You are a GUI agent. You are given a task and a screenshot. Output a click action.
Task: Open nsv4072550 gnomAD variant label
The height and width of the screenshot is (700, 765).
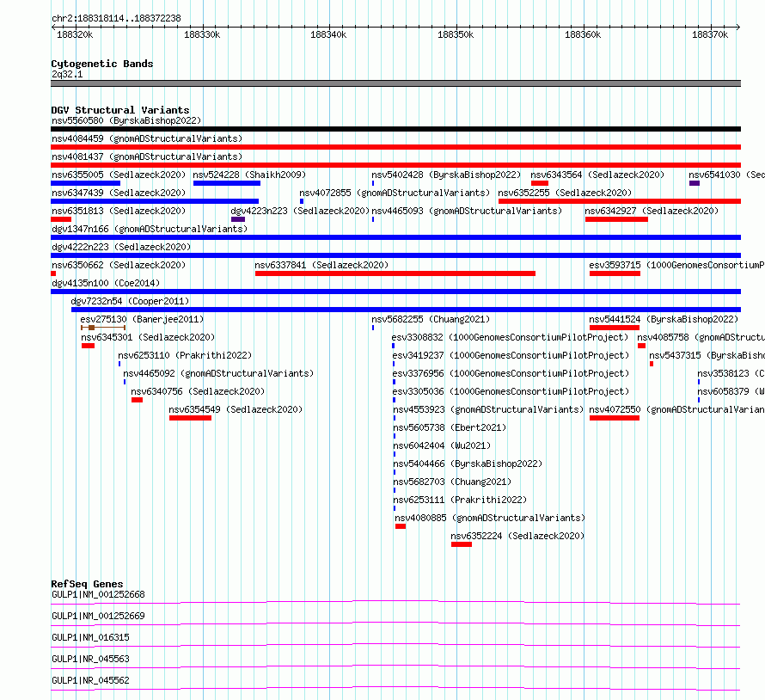click(x=676, y=409)
